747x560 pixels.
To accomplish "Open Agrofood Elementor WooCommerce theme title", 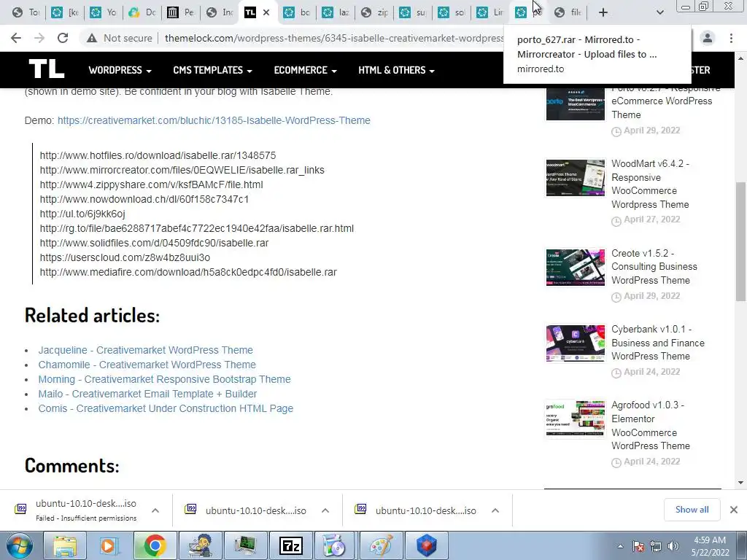I will [x=651, y=426].
